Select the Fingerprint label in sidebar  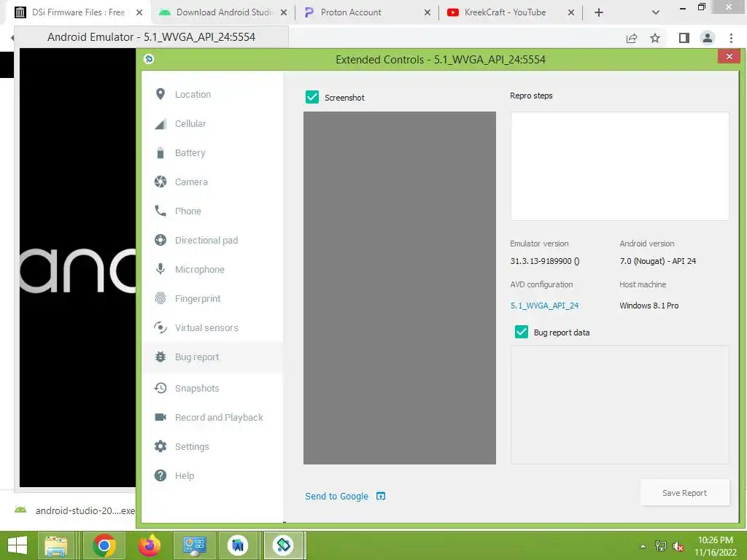pos(198,298)
